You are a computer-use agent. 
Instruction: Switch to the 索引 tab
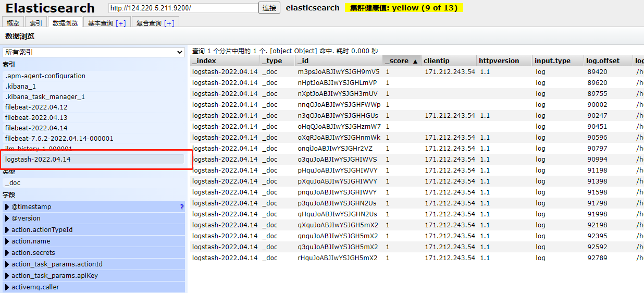pos(36,23)
